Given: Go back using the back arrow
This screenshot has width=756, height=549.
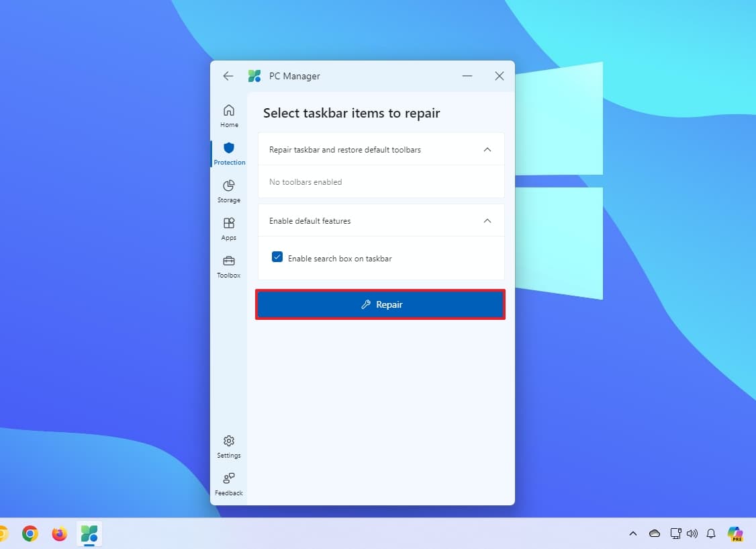Looking at the screenshot, I should coord(228,76).
